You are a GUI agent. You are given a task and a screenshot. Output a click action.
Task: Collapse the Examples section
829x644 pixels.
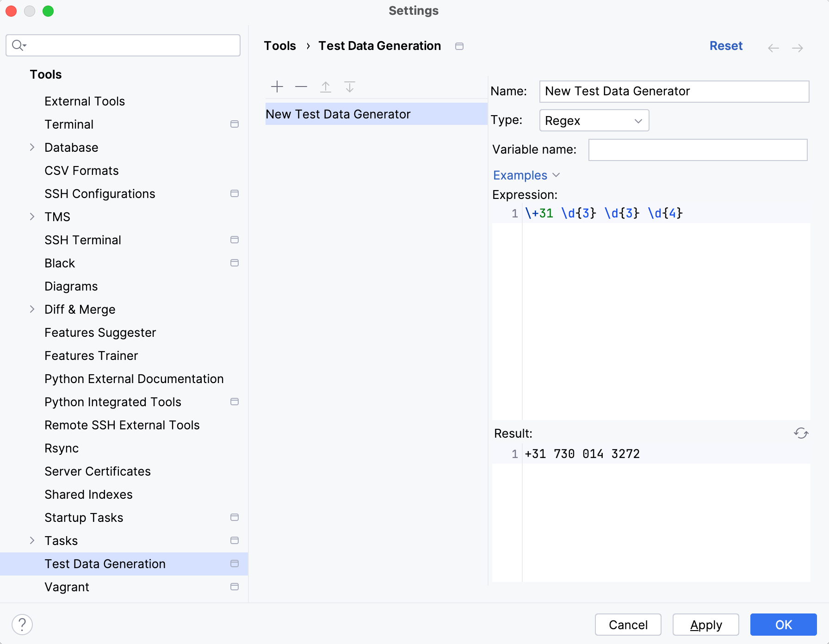coord(557,175)
